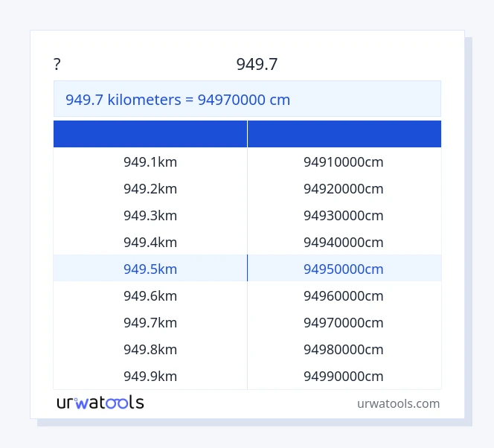494x448 pixels.
Task: Select the highlighted 949.5km link
Action: (x=150, y=269)
